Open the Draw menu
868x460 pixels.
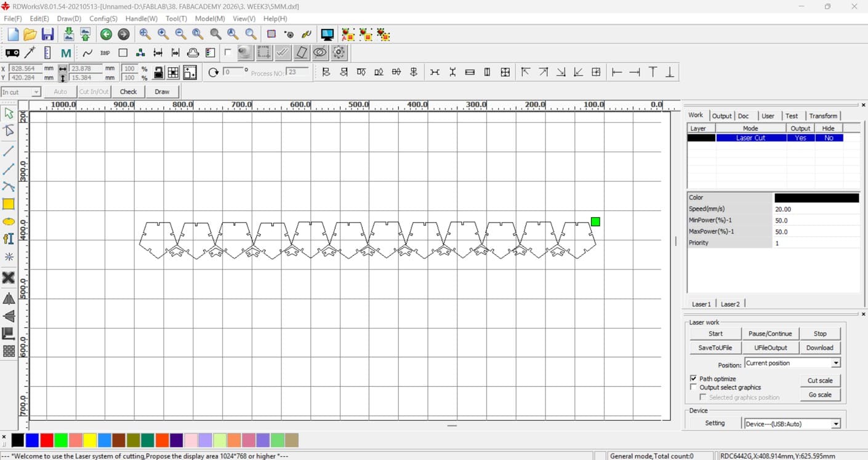pyautogui.click(x=69, y=18)
